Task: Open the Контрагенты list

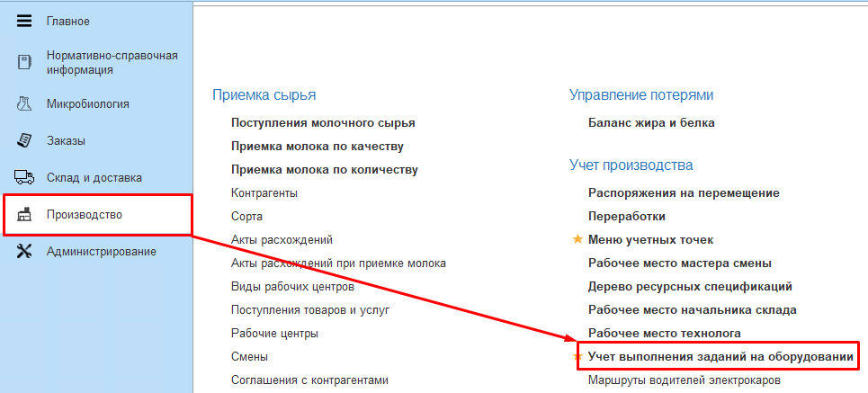Action: 264,193
